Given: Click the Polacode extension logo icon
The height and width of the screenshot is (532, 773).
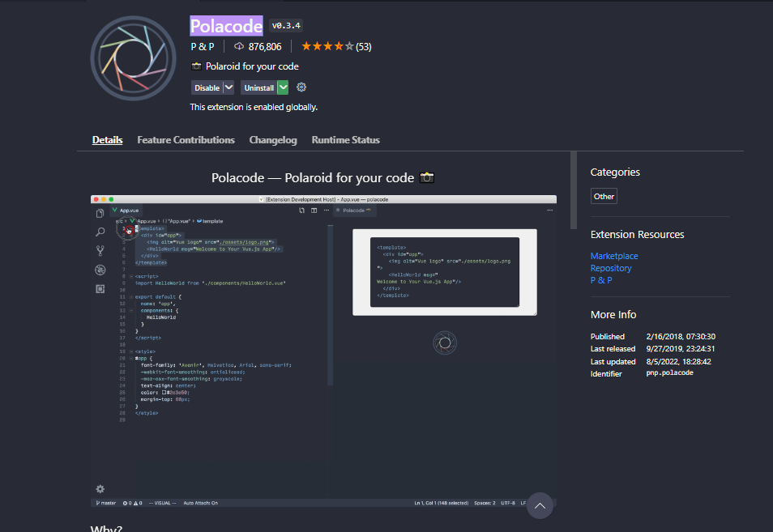Looking at the screenshot, I should click(x=133, y=58).
